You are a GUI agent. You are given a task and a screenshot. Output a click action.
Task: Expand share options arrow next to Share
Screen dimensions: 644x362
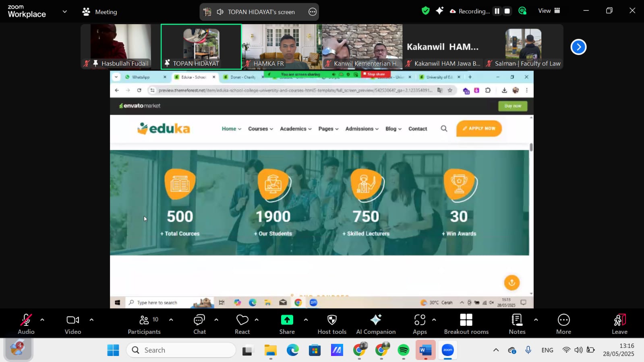click(306, 320)
